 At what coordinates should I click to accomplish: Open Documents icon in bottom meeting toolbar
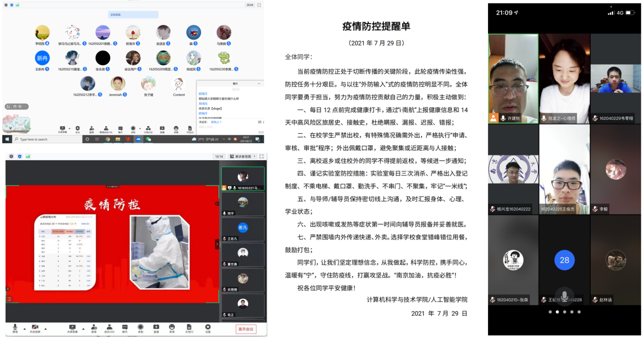189,328
